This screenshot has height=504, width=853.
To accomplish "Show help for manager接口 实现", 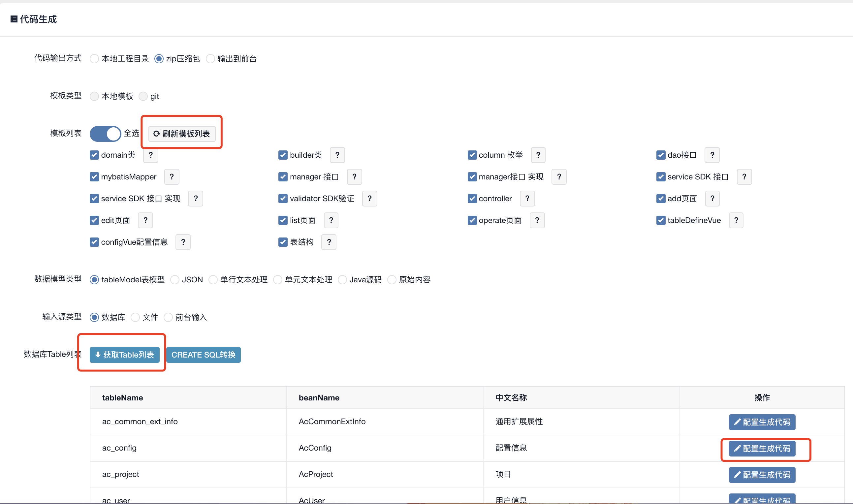I will (x=559, y=176).
